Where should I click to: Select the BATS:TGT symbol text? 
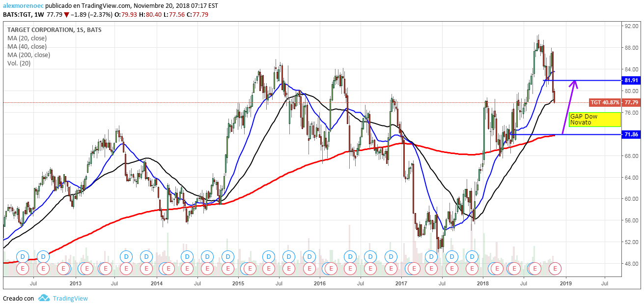(x=17, y=15)
